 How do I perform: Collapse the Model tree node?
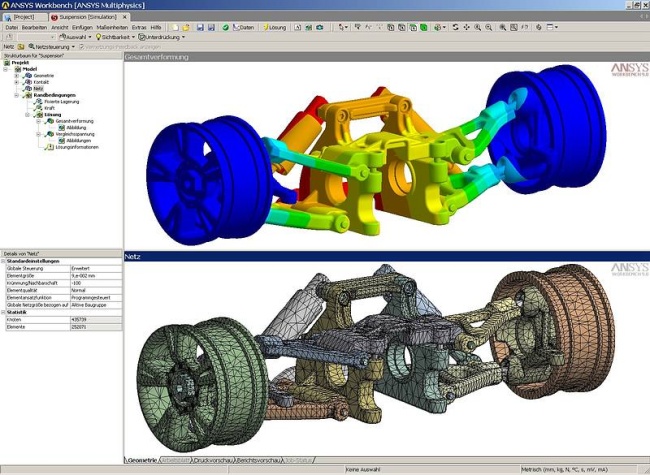(5, 69)
